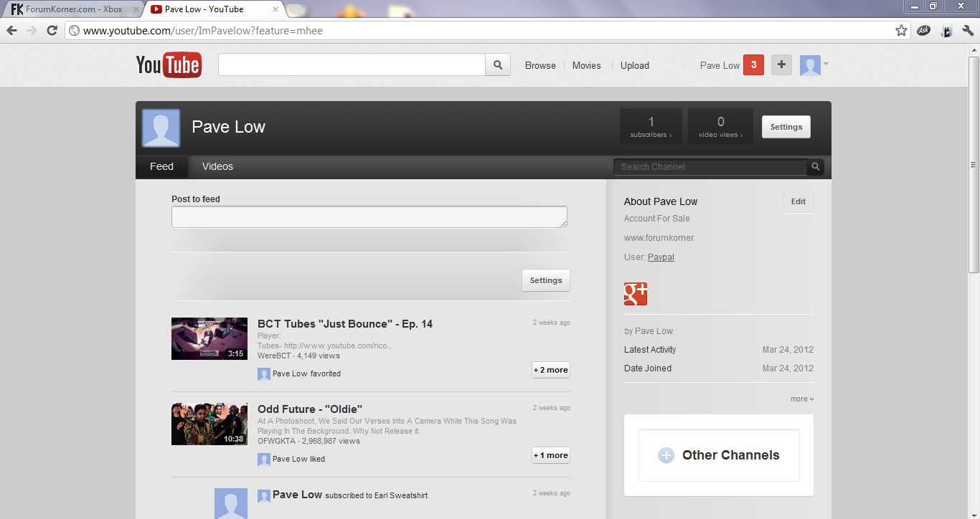Click Upload in the header
The height and width of the screenshot is (519, 980).
[x=635, y=65]
